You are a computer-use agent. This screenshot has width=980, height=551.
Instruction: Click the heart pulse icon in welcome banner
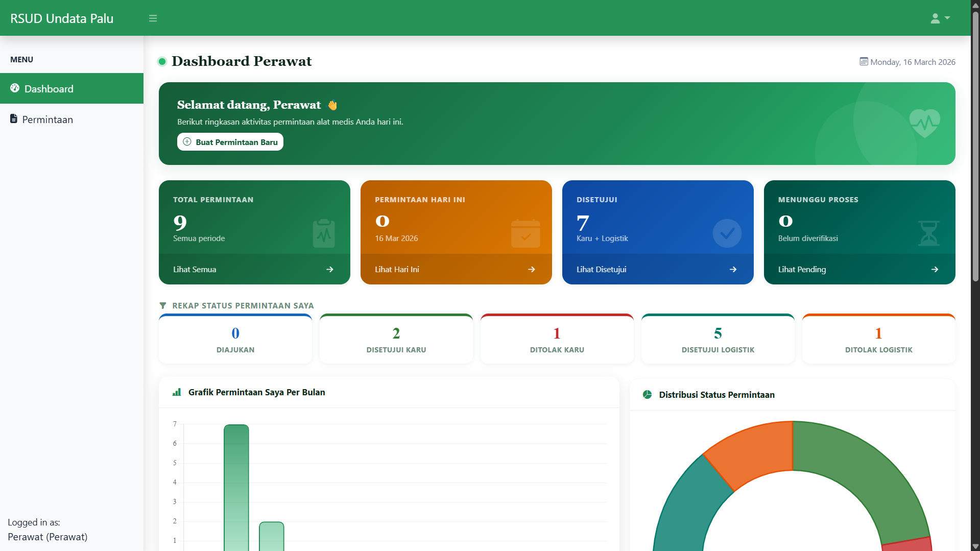tap(924, 123)
